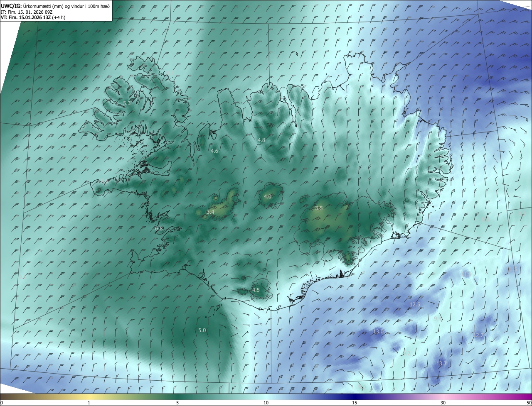Click the 50 tick on the color scale
The width and height of the screenshot is (532, 406).
coord(529,403)
